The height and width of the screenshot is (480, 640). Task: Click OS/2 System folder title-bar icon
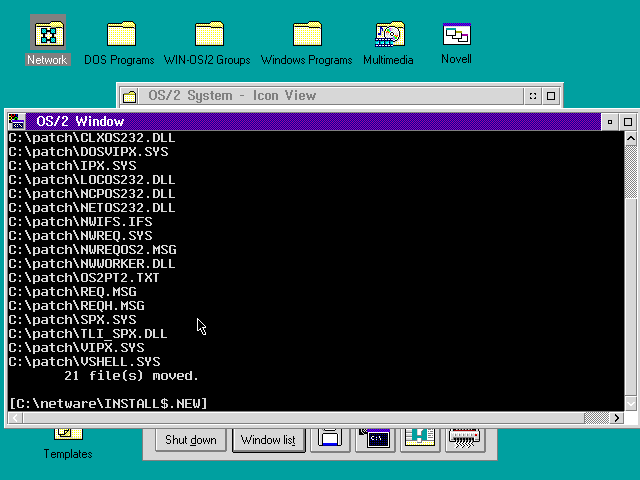tap(130, 96)
